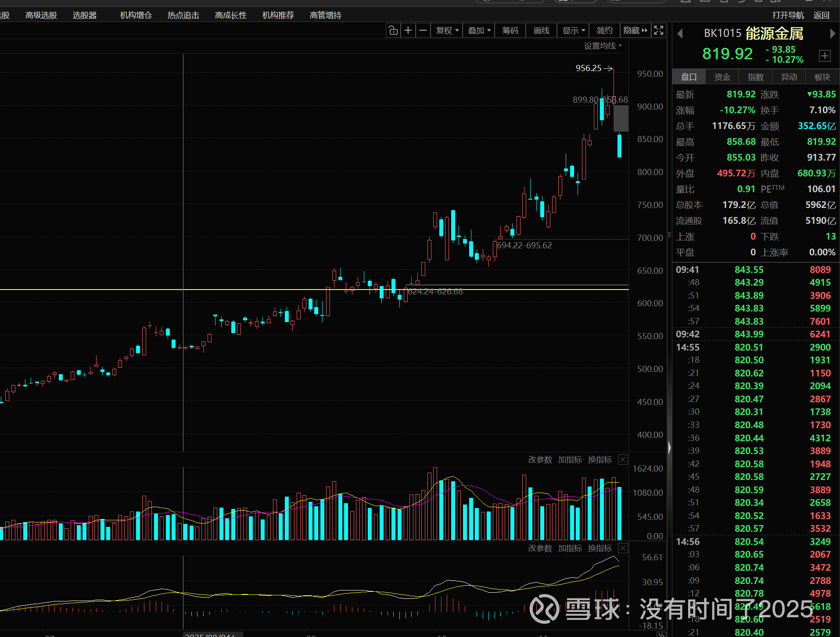The width and height of the screenshot is (840, 637).
Task: Zoom in the K-line chart with plus
Action: [408, 30]
